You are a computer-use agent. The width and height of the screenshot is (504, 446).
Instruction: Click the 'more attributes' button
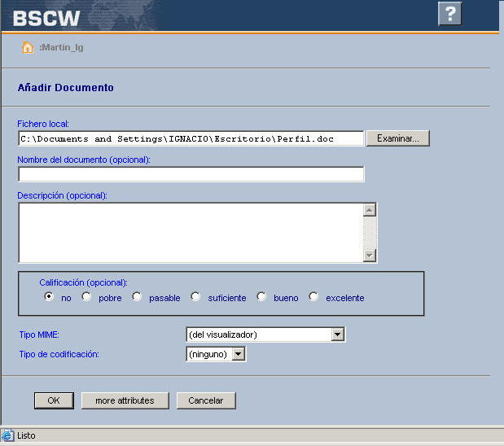125,400
